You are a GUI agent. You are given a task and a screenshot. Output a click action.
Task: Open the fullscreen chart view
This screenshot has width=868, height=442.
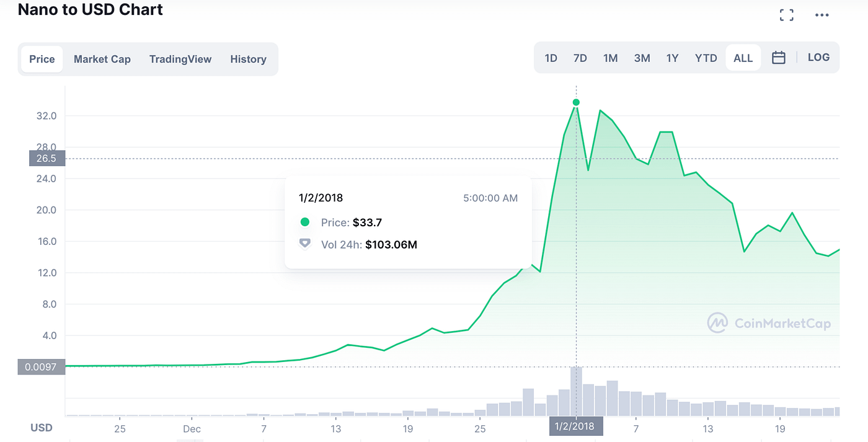click(x=786, y=15)
